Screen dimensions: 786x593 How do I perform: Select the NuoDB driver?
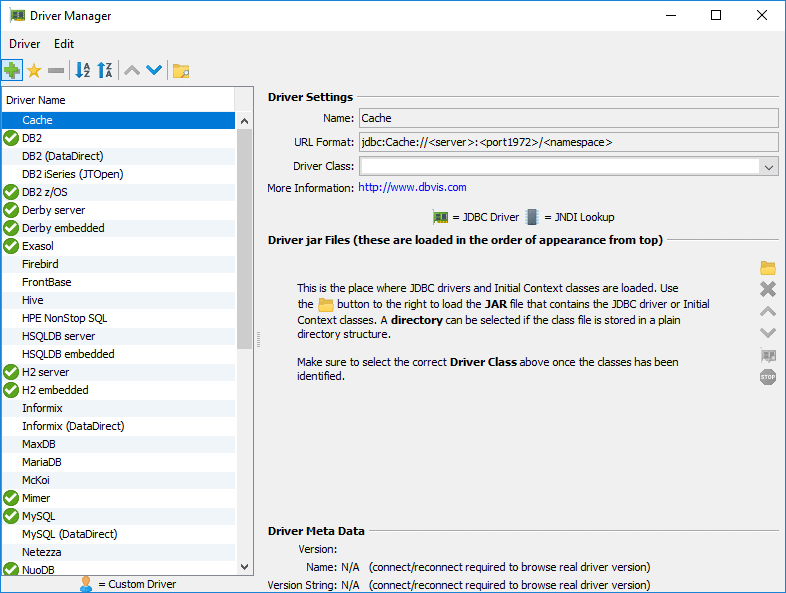(118, 569)
